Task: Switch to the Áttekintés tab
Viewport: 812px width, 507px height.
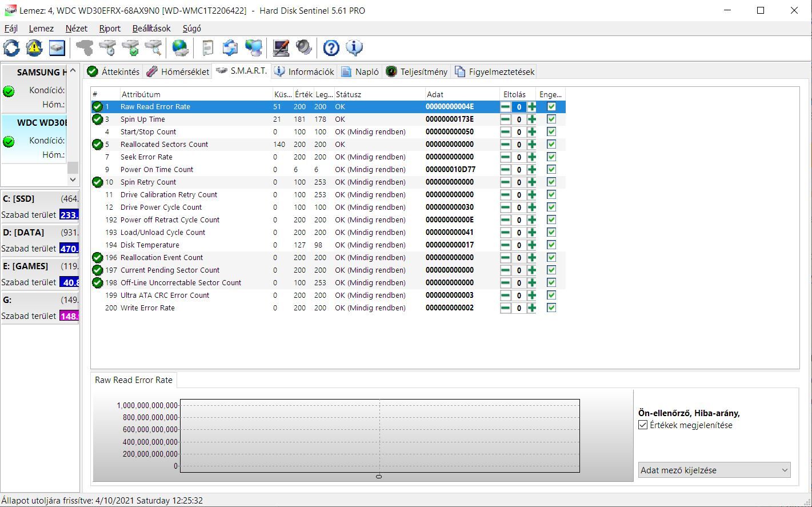Action: coord(114,71)
